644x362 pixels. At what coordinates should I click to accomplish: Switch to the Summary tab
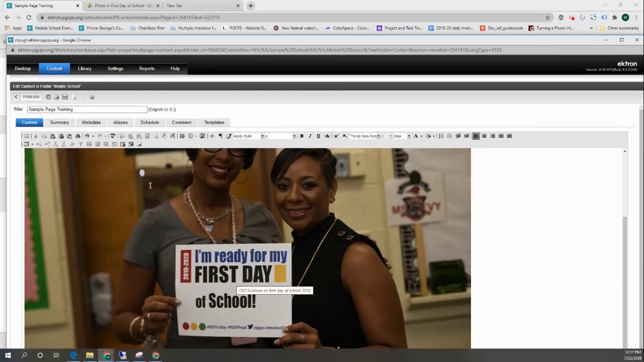coord(59,122)
